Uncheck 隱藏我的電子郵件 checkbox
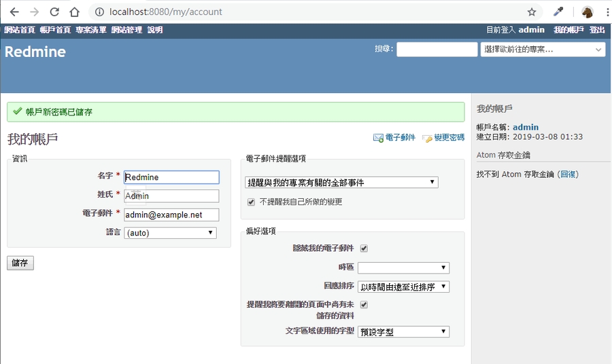Screen dimensions: 612x364 (x=364, y=249)
